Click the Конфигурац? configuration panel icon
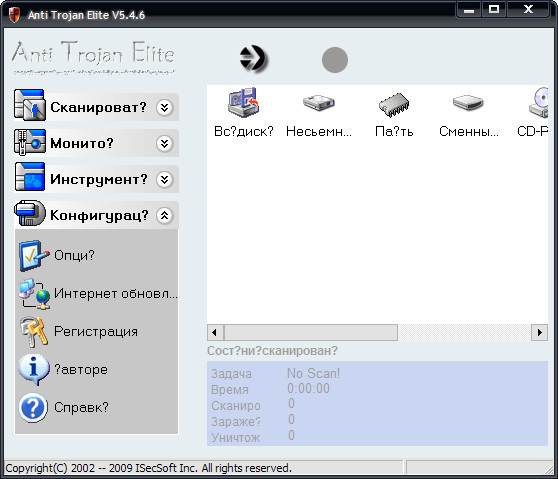The image size is (558, 479). point(30,212)
